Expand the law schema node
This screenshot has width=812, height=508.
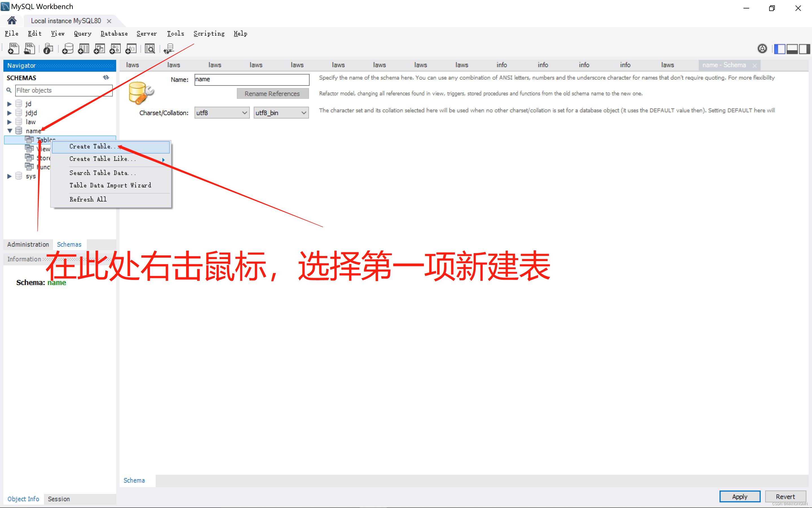click(x=9, y=122)
